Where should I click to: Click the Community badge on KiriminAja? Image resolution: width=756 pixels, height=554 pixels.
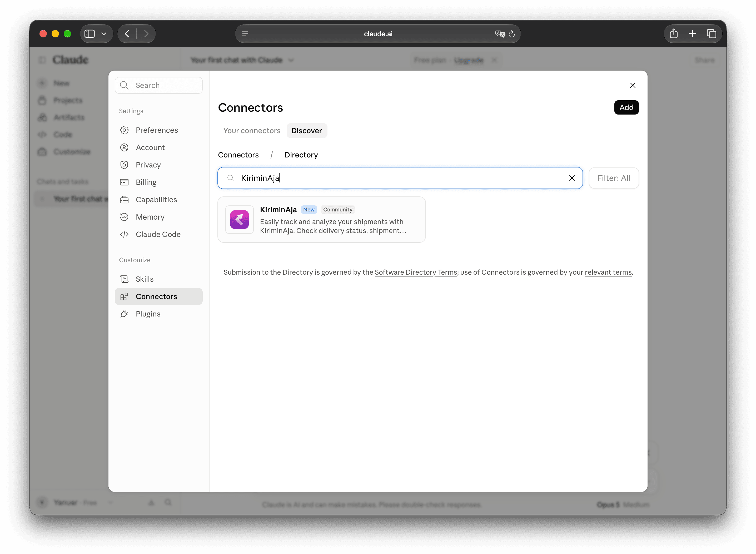coord(338,210)
